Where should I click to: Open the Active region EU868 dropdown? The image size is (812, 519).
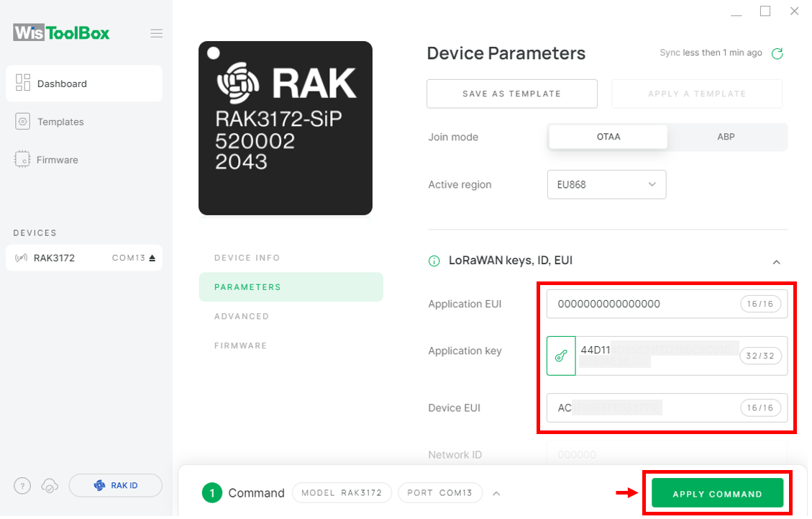click(606, 184)
